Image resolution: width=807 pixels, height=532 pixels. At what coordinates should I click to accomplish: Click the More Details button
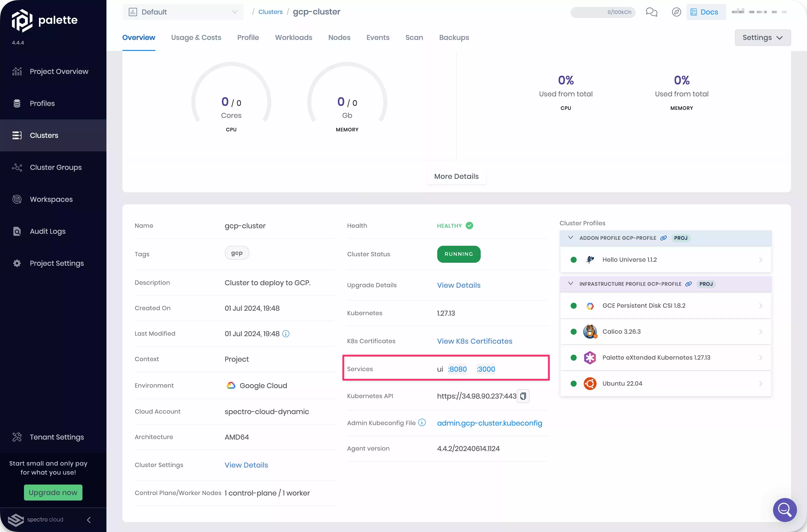tap(456, 176)
